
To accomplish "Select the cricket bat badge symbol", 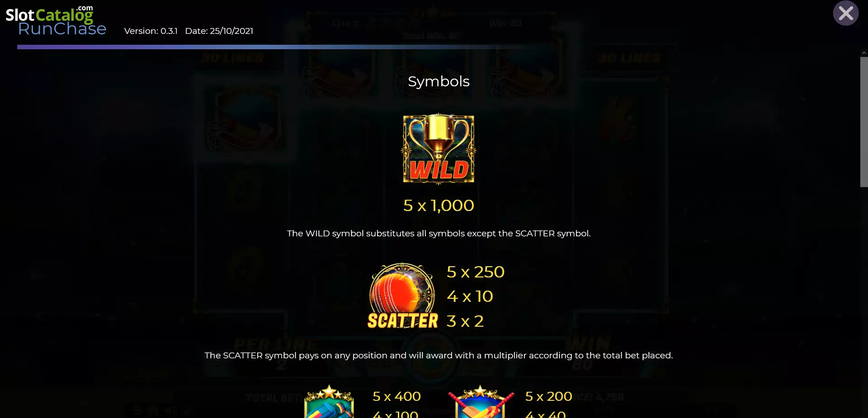I will point(481,401).
